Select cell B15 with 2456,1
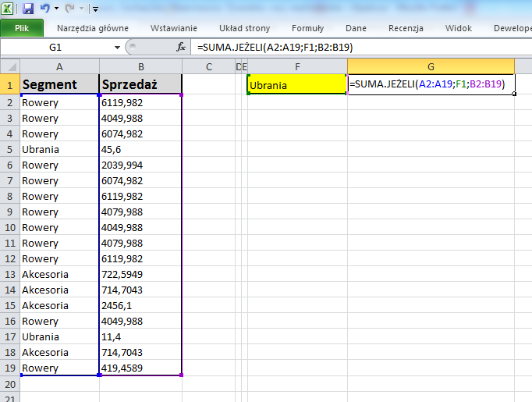Image resolution: width=532 pixels, height=402 pixels. pos(141,305)
